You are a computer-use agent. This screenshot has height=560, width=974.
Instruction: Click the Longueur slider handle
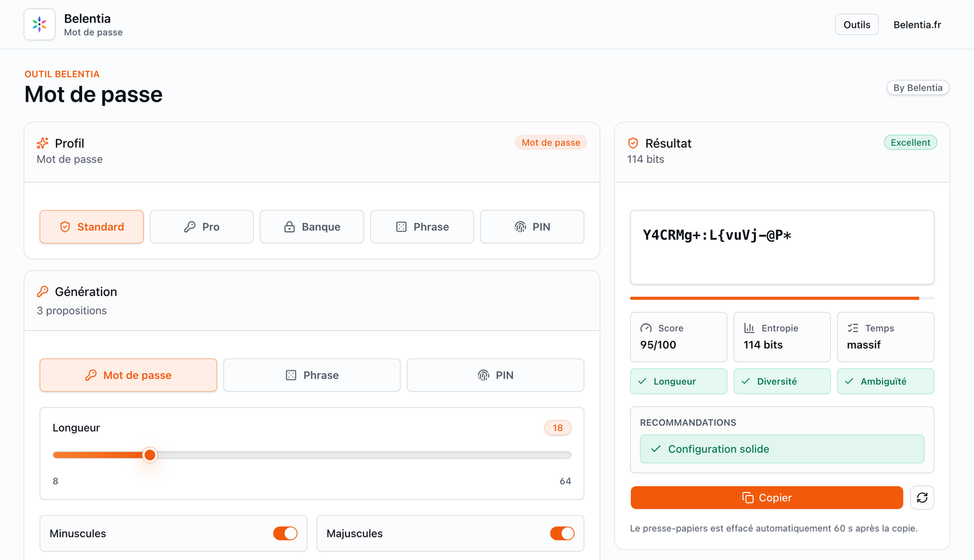[x=150, y=455]
